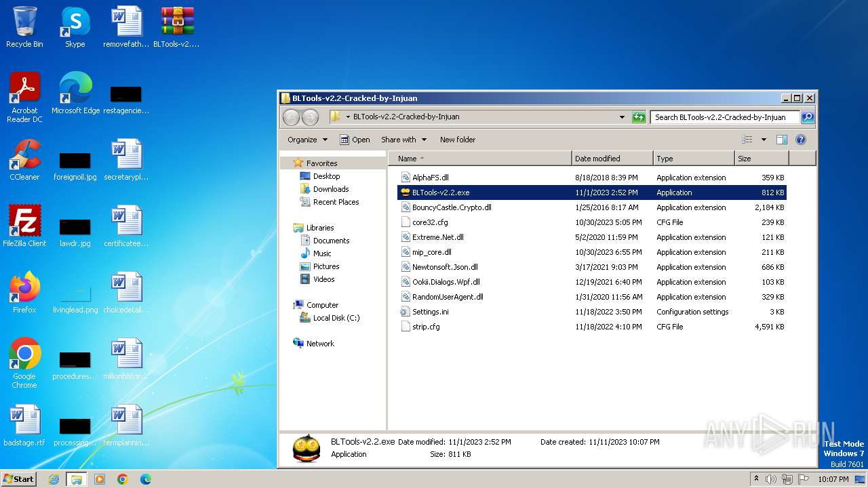Screen dimensions: 868x488
Task: Open Videos library in navigation pane
Action: click(x=323, y=279)
